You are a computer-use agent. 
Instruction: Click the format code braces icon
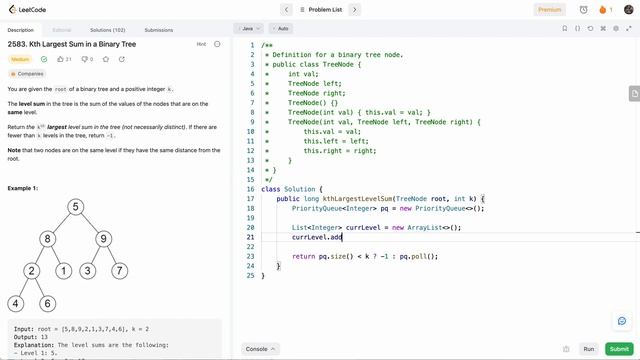[x=578, y=28]
